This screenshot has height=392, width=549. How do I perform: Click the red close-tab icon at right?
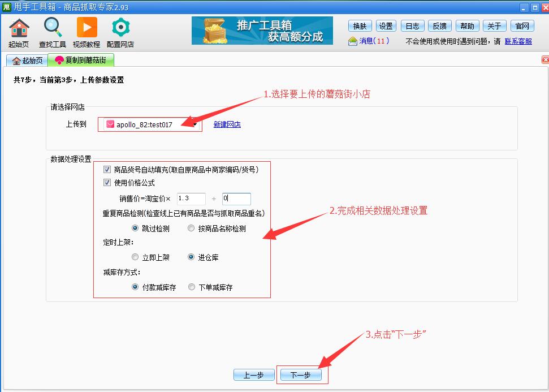tap(545, 59)
